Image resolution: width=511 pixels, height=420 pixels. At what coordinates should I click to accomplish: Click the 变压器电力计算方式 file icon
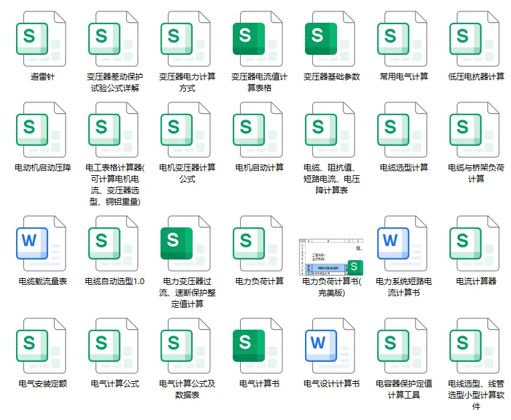click(186, 39)
